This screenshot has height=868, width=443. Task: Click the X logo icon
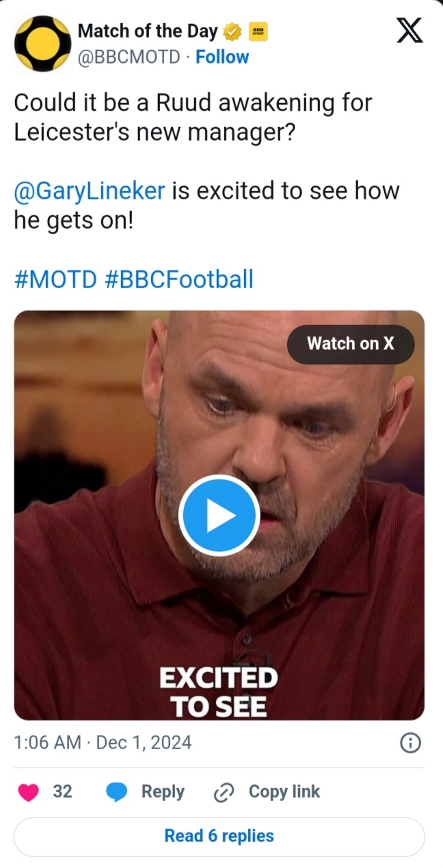pyautogui.click(x=410, y=31)
